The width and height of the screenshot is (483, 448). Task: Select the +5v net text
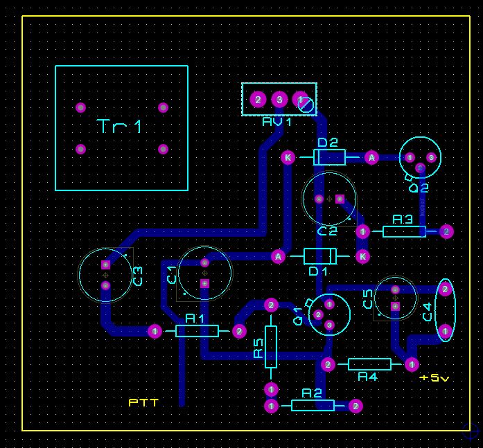[434, 377]
